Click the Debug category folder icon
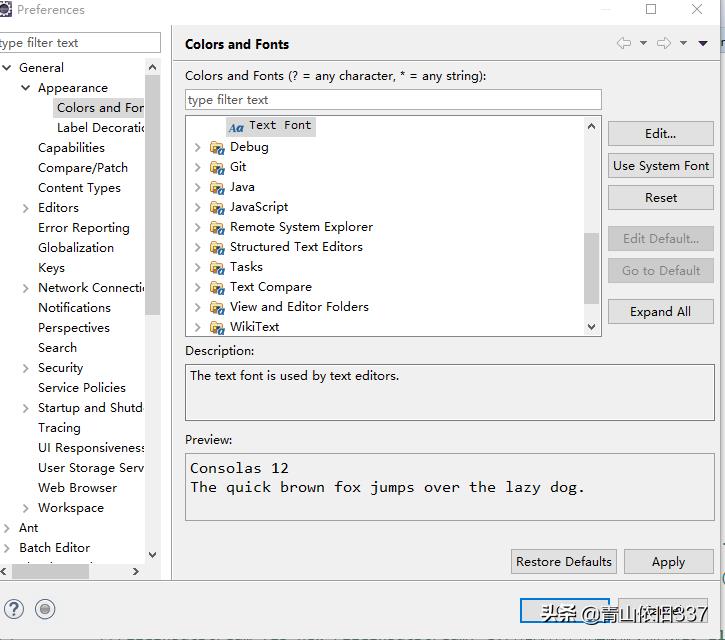This screenshot has height=640, width=725. [x=217, y=147]
